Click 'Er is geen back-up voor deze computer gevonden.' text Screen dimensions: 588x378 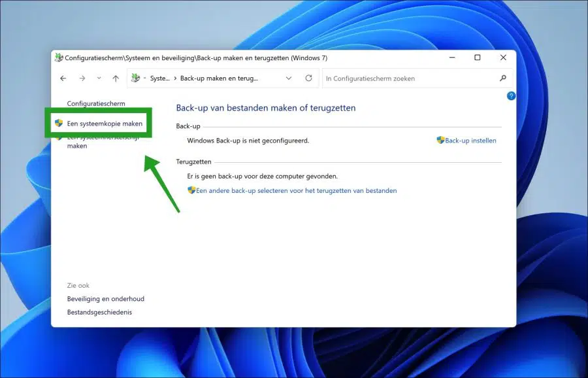pos(263,176)
